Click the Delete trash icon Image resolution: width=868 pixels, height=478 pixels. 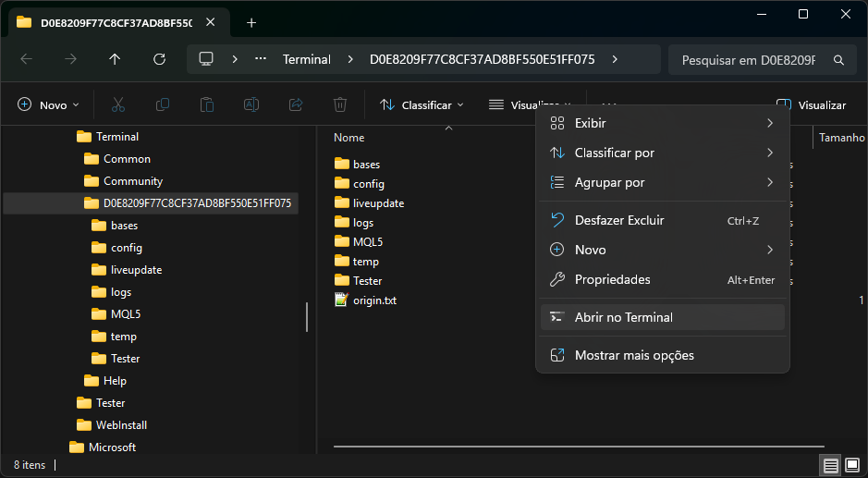point(340,105)
